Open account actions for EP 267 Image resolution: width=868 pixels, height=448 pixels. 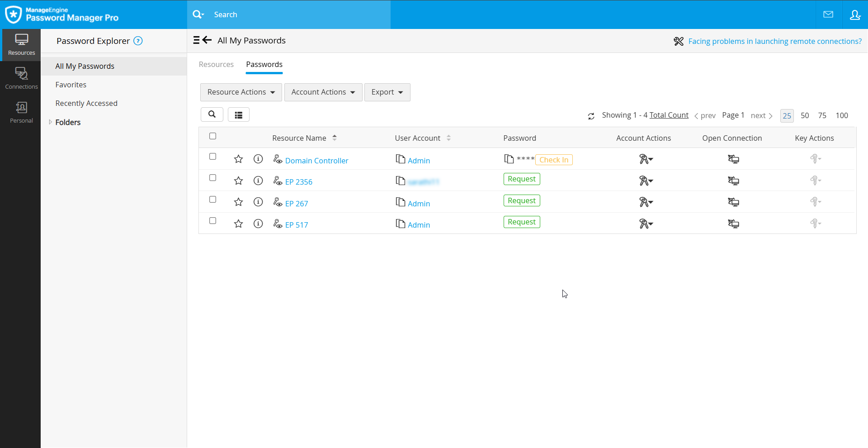(x=646, y=202)
